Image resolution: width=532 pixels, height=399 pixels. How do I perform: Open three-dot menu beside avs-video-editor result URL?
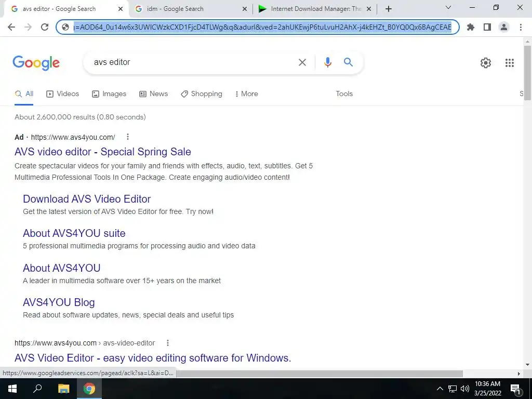(168, 343)
